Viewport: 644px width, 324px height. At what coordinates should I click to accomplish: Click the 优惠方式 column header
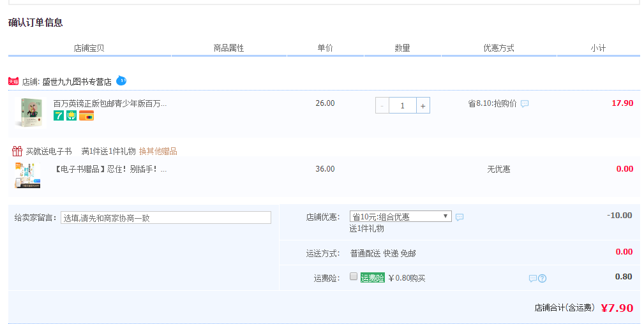tap(498, 48)
